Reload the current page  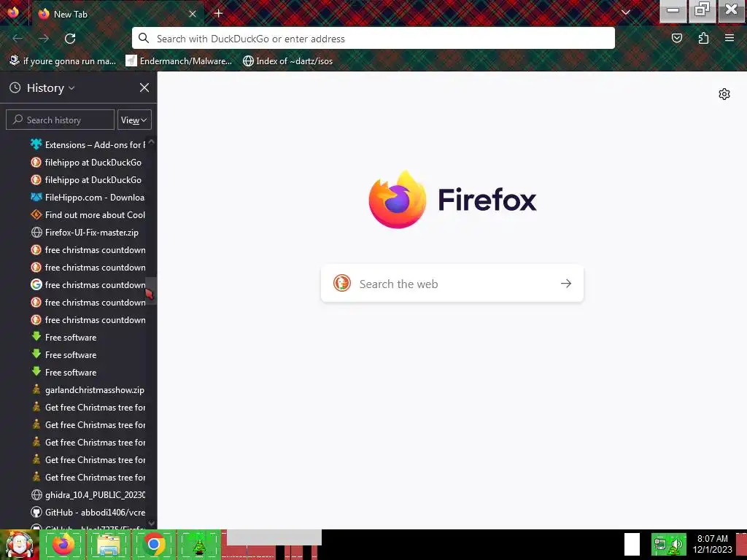[x=70, y=39]
